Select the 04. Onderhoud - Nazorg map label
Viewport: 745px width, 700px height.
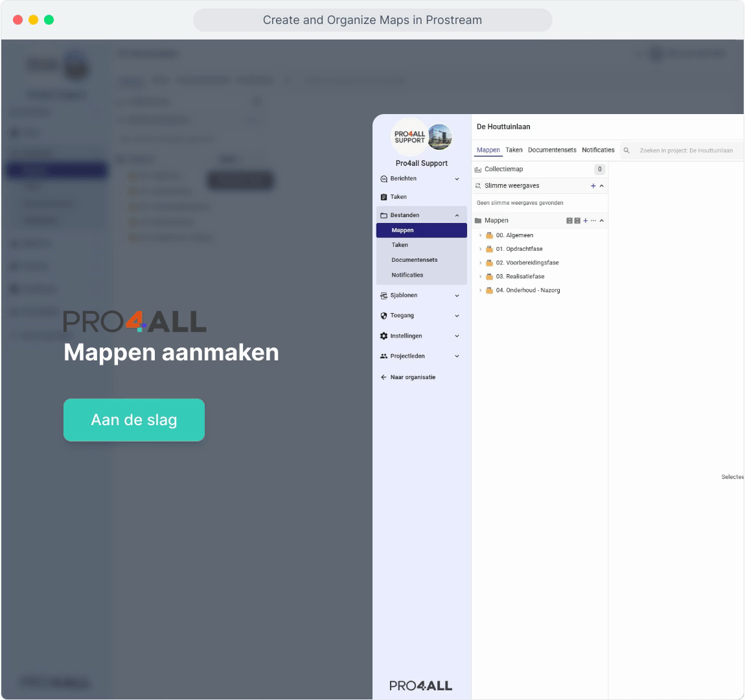click(528, 290)
